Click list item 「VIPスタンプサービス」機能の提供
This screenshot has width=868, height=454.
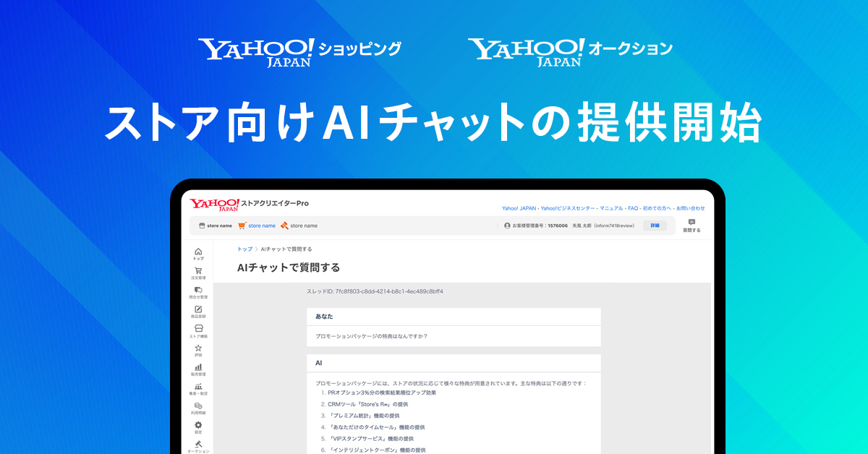click(x=370, y=439)
